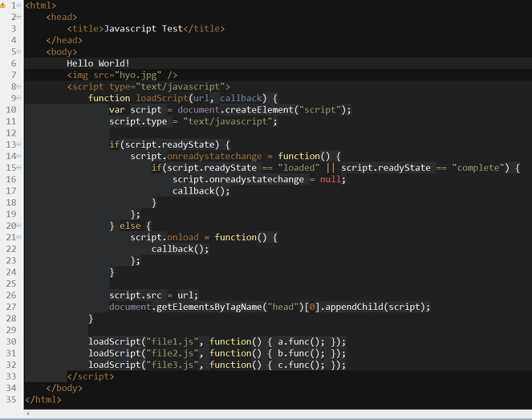This screenshot has width=532, height=420.
Task: Click the closing </html> tag
Action: coord(43,400)
